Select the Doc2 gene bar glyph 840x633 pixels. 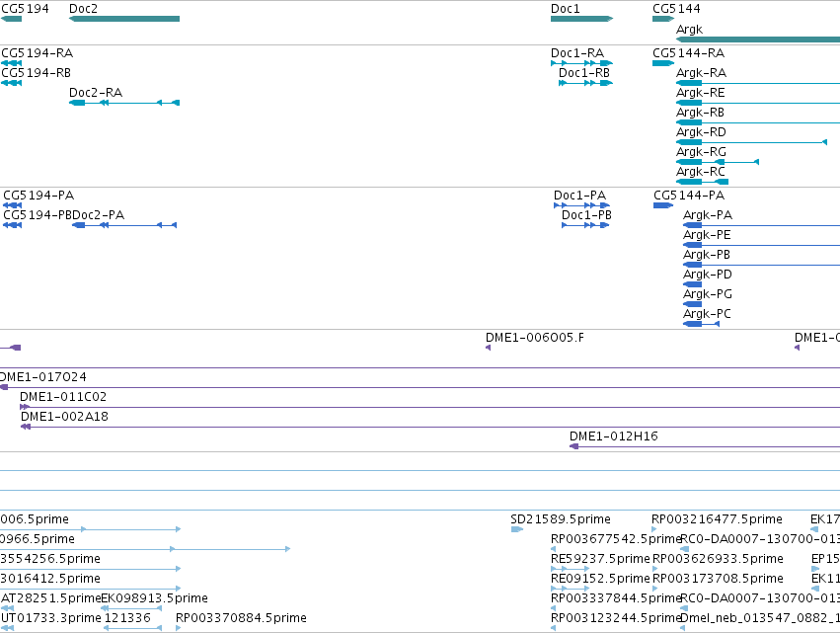pyautogui.click(x=124, y=19)
